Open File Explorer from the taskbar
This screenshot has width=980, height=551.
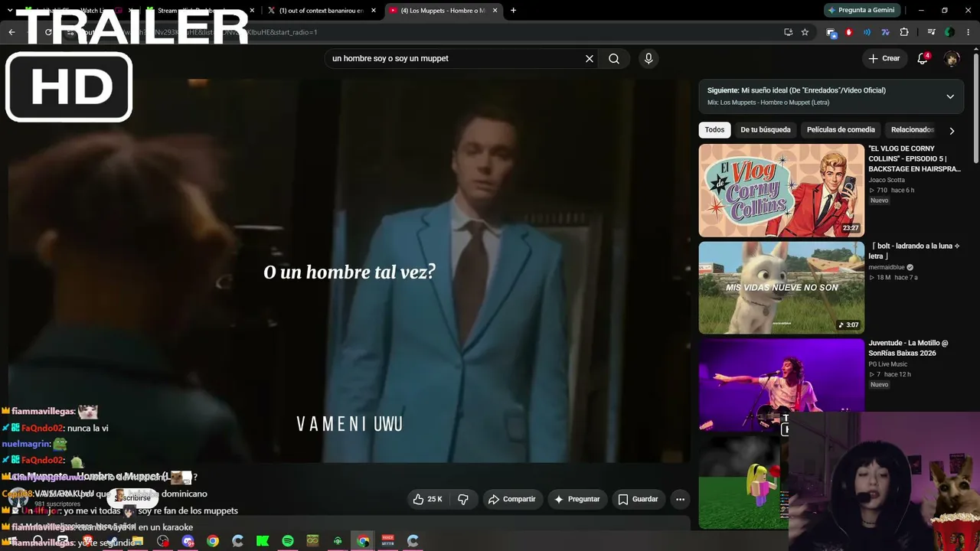click(x=137, y=541)
